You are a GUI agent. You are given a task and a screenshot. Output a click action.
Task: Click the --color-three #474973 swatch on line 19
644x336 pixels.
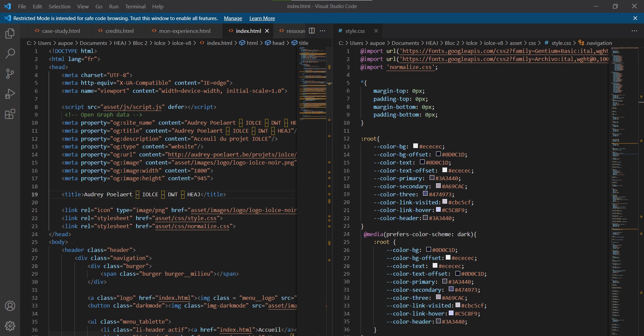pyautogui.click(x=425, y=194)
